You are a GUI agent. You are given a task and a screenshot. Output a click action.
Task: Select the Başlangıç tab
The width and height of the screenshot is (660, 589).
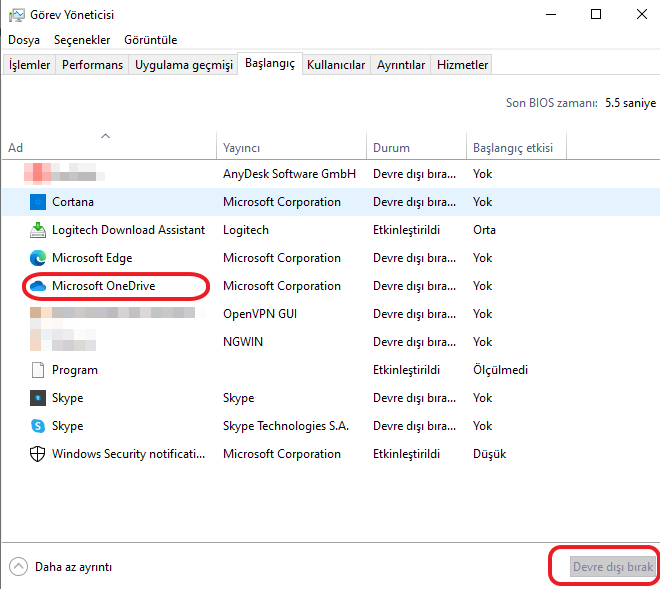(270, 64)
